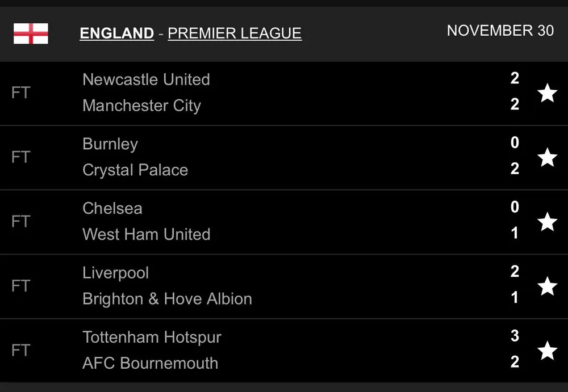Click West Ham United team name
The height and width of the screenshot is (392, 568).
click(147, 234)
